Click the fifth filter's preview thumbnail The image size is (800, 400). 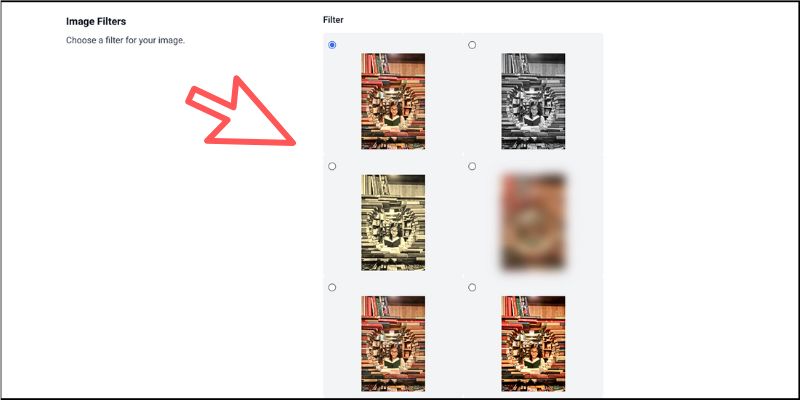[393, 344]
